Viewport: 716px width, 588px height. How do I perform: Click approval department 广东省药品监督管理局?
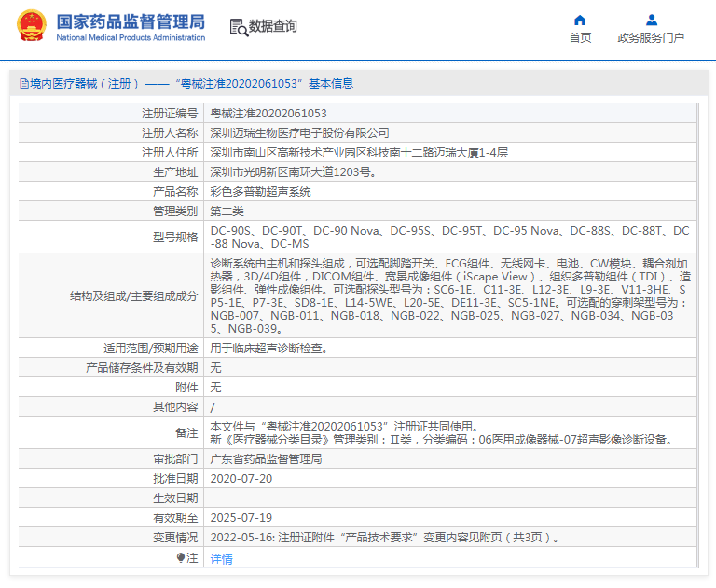[x=266, y=459]
